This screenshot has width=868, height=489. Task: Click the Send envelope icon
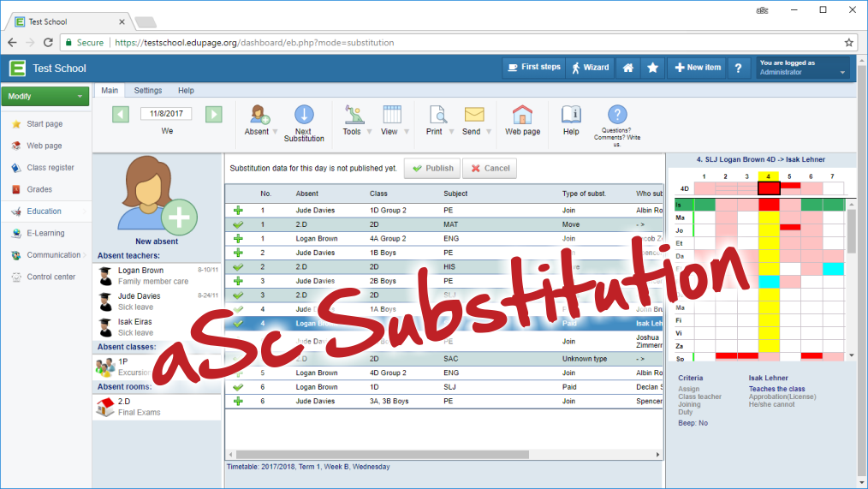click(x=474, y=114)
